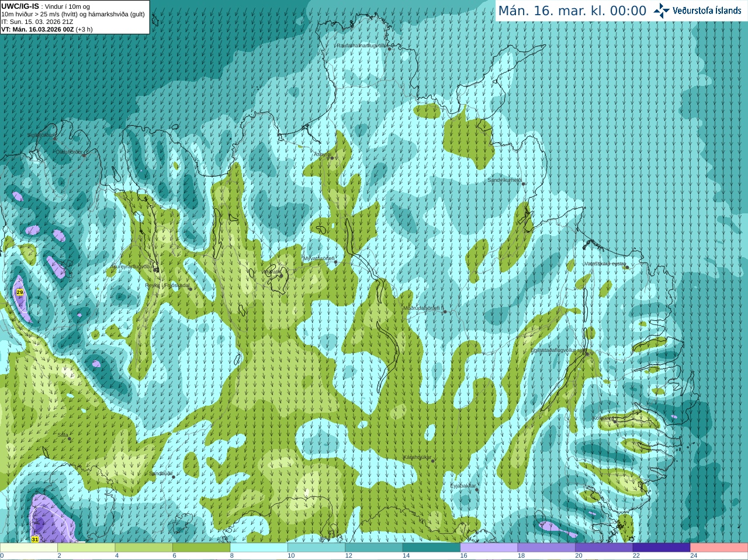Click the Ólafsfjörður place label
748x560 pixels.
pyautogui.click(x=69, y=152)
